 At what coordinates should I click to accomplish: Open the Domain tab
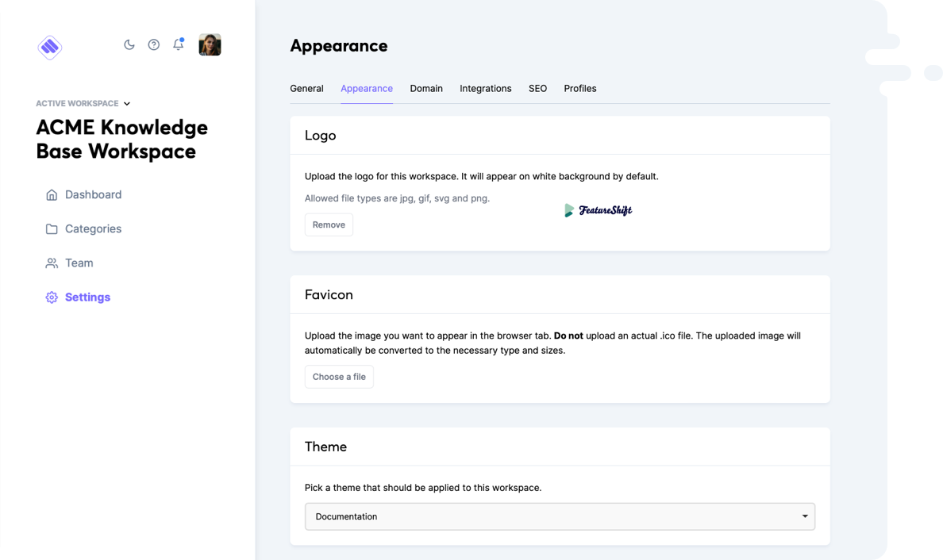tap(426, 89)
